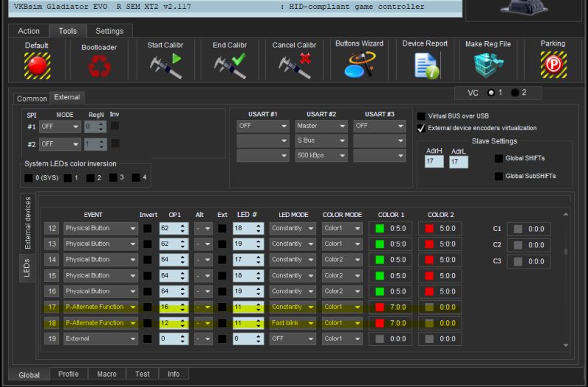Toggle System LED 3 color inversion
The image size is (588, 387).
click(x=113, y=177)
